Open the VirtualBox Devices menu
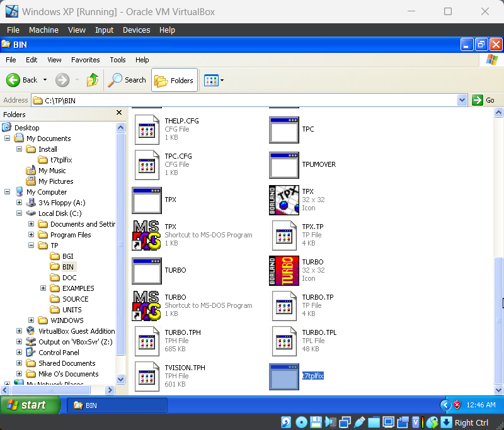 (x=136, y=30)
